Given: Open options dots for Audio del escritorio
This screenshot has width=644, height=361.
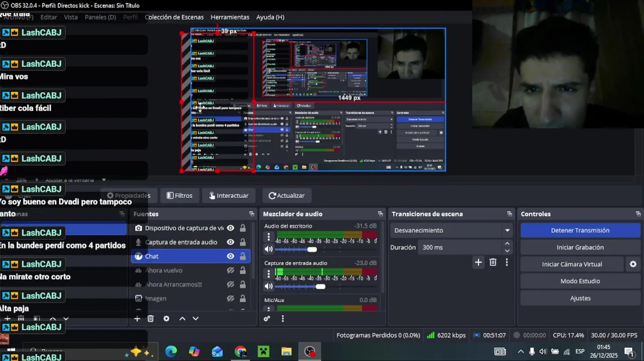Looking at the screenshot, I should (269, 237).
